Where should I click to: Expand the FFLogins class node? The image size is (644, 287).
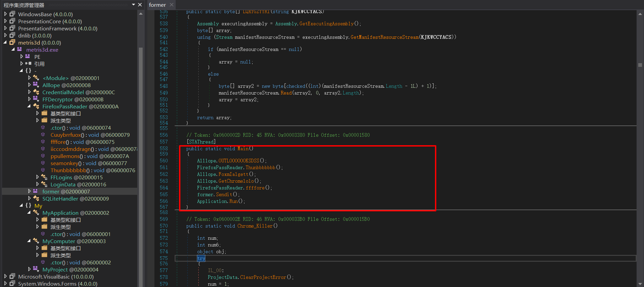pyautogui.click(x=37, y=177)
